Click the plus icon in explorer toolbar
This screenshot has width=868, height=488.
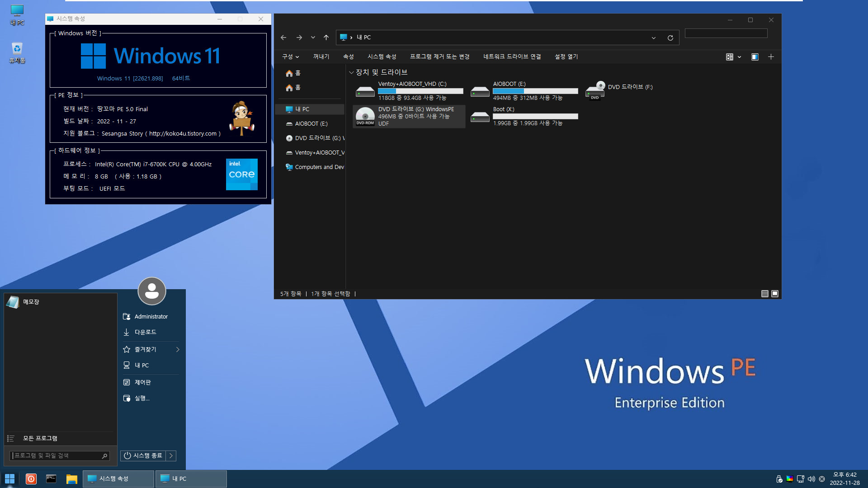coord(771,57)
